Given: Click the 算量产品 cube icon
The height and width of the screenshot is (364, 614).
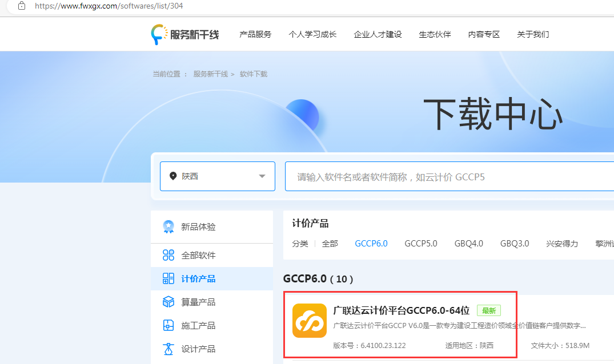Looking at the screenshot, I should pos(168,302).
